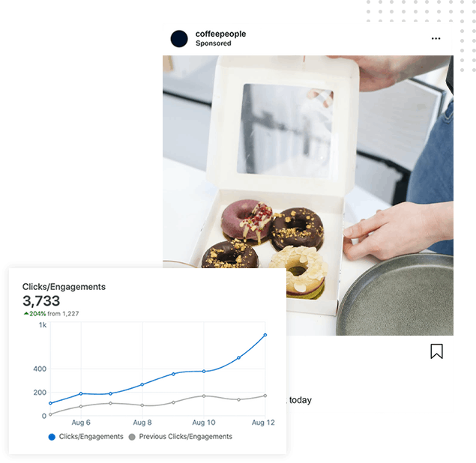The height and width of the screenshot is (463, 476).
Task: Select the gray data point at Aug 12
Action: click(265, 396)
